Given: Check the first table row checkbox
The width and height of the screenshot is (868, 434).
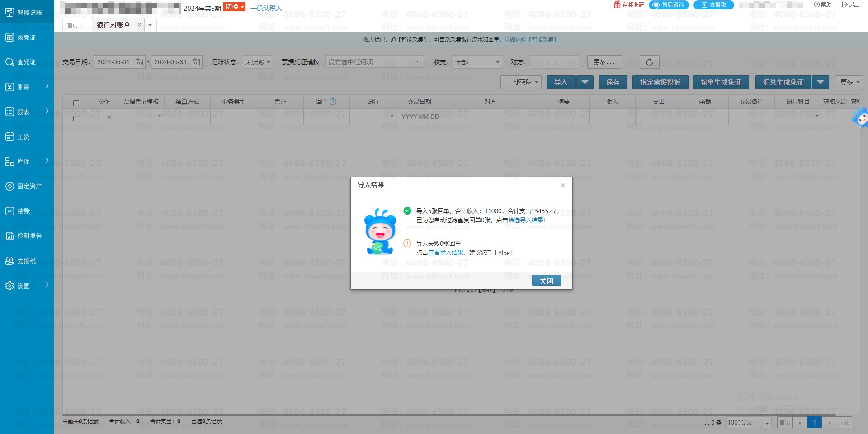Looking at the screenshot, I should [76, 118].
